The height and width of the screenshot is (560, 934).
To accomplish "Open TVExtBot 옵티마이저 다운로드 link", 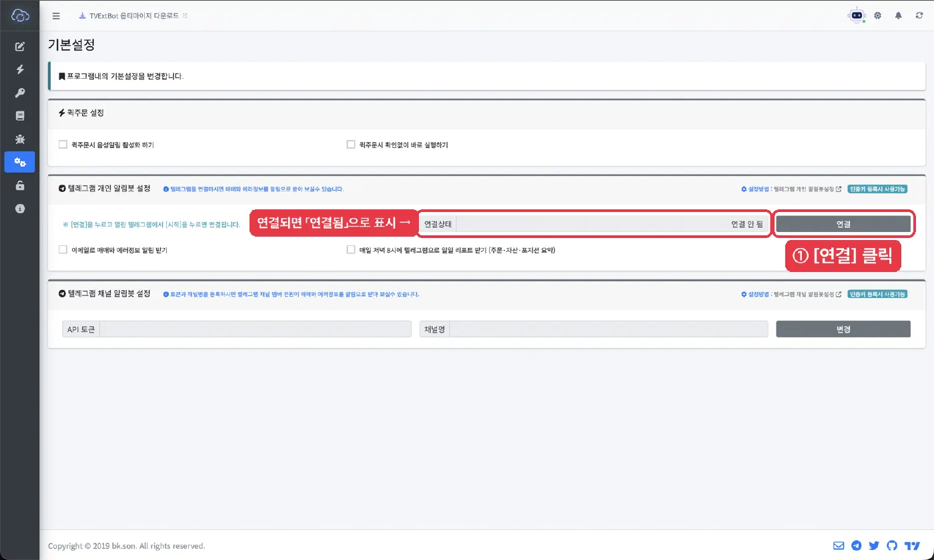I will coord(133,15).
